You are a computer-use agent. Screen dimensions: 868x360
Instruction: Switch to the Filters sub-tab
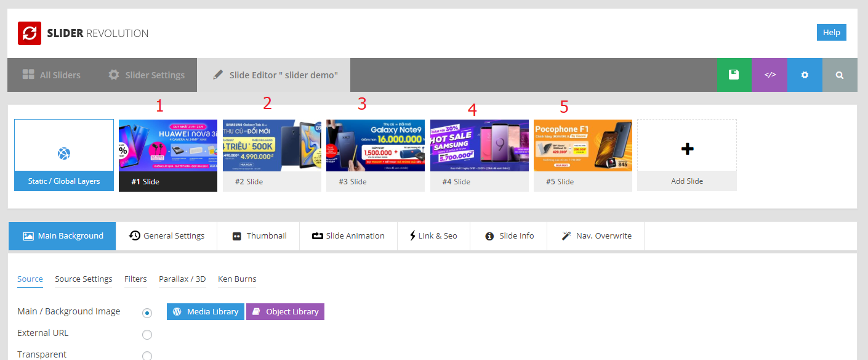pyautogui.click(x=135, y=279)
